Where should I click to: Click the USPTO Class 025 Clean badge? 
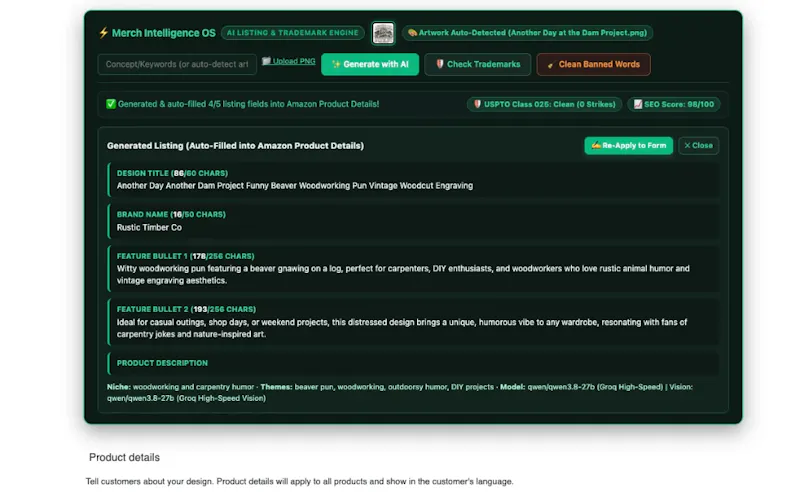coord(544,104)
